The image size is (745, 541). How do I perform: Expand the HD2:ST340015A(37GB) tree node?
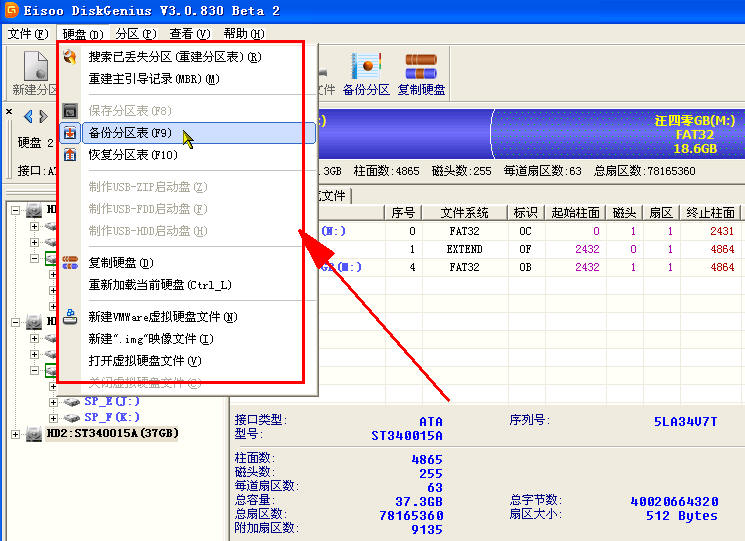point(16,434)
